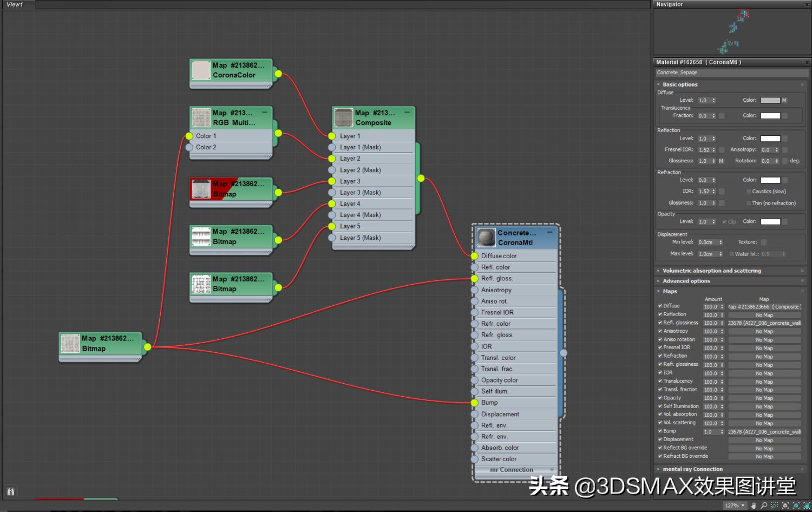Click the Bump amount spinner arrows
Screen dimensions: 812x512
tap(722, 432)
